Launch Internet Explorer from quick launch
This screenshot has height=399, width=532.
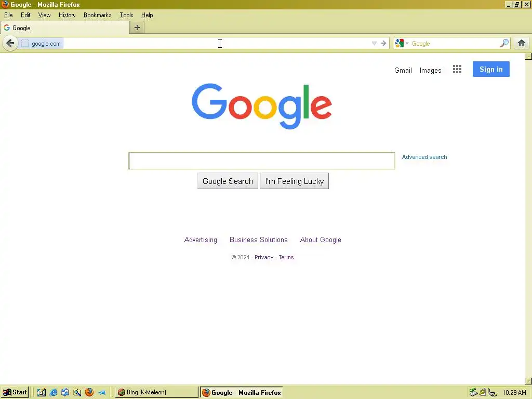[54, 392]
